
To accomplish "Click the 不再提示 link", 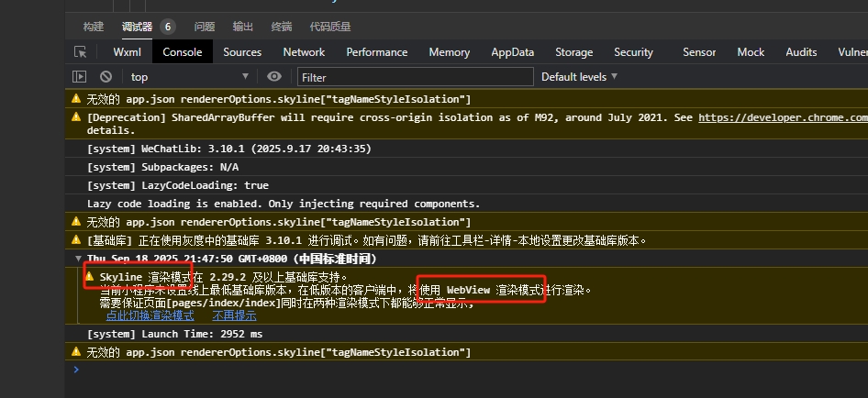I will 235,315.
